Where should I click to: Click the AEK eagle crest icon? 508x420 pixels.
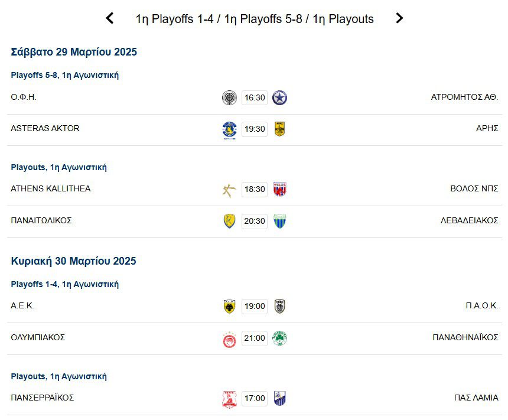click(x=229, y=306)
